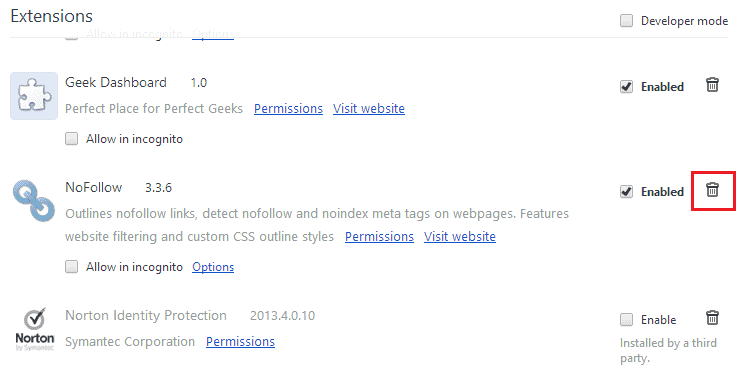Remove Norton Identity Protection using trash icon
This screenshot has height=371, width=753.
pyautogui.click(x=712, y=317)
